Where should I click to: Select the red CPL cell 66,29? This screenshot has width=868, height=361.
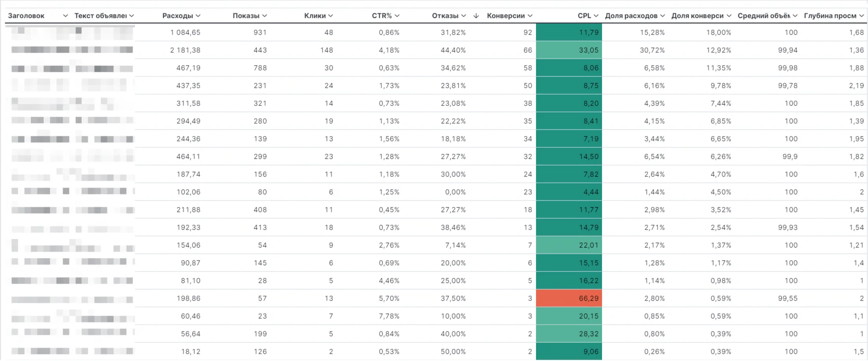[x=569, y=298]
